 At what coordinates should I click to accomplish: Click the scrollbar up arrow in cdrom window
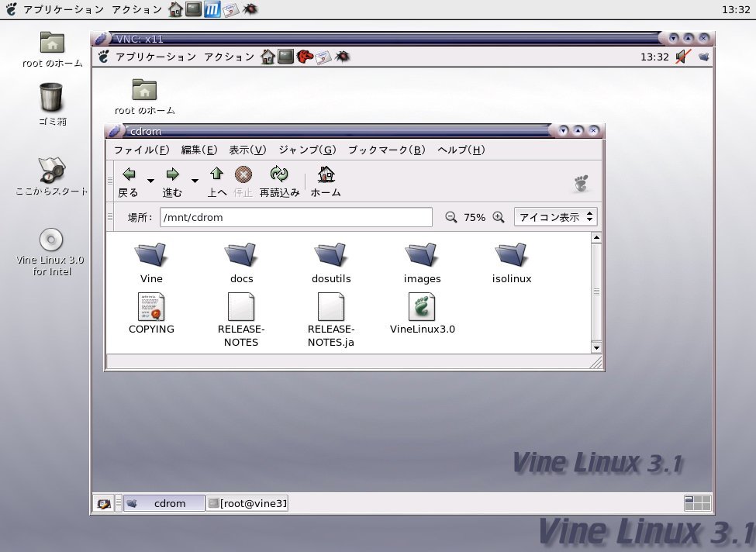[596, 238]
